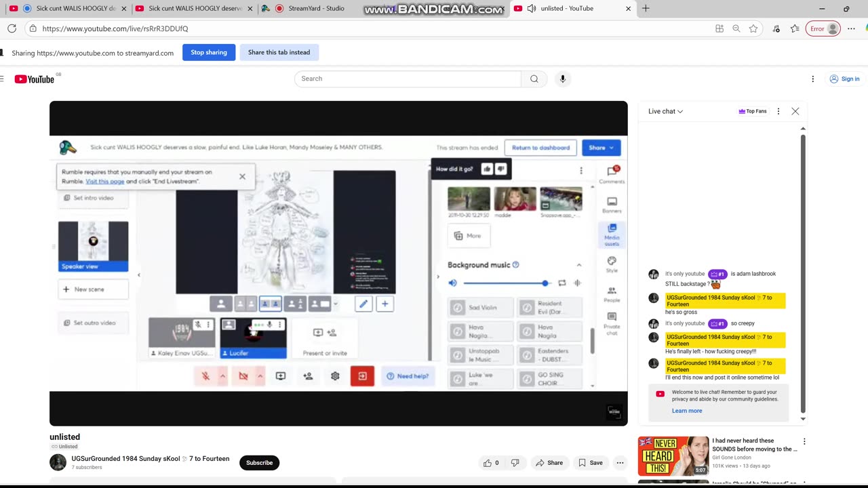Open the 'I had never heard these SOUNDS' title

pyautogui.click(x=754, y=445)
